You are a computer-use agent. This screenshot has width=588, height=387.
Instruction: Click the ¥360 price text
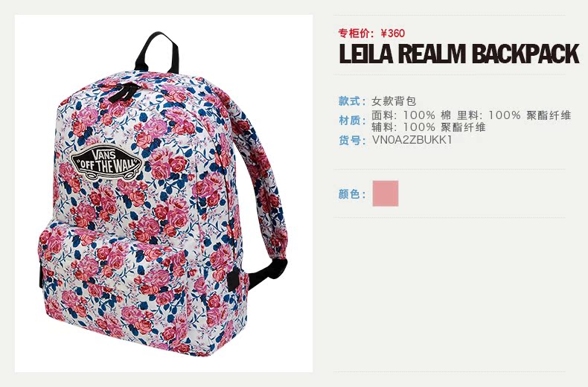click(393, 33)
